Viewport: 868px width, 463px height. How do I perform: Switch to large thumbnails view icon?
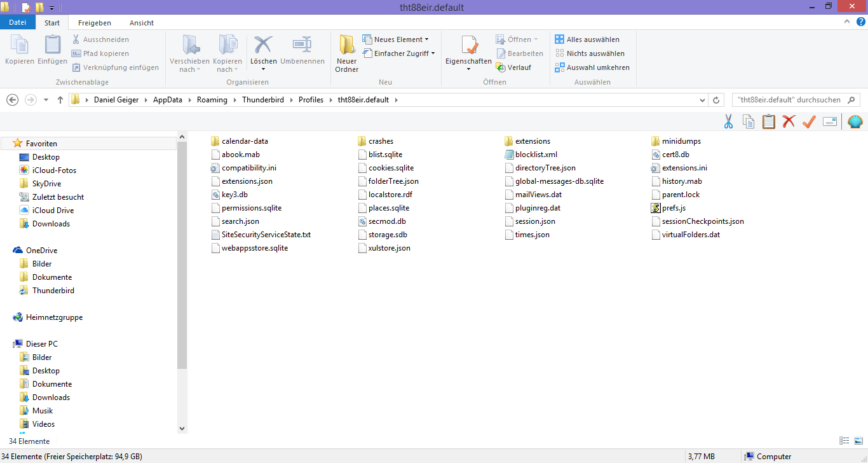tap(857, 441)
